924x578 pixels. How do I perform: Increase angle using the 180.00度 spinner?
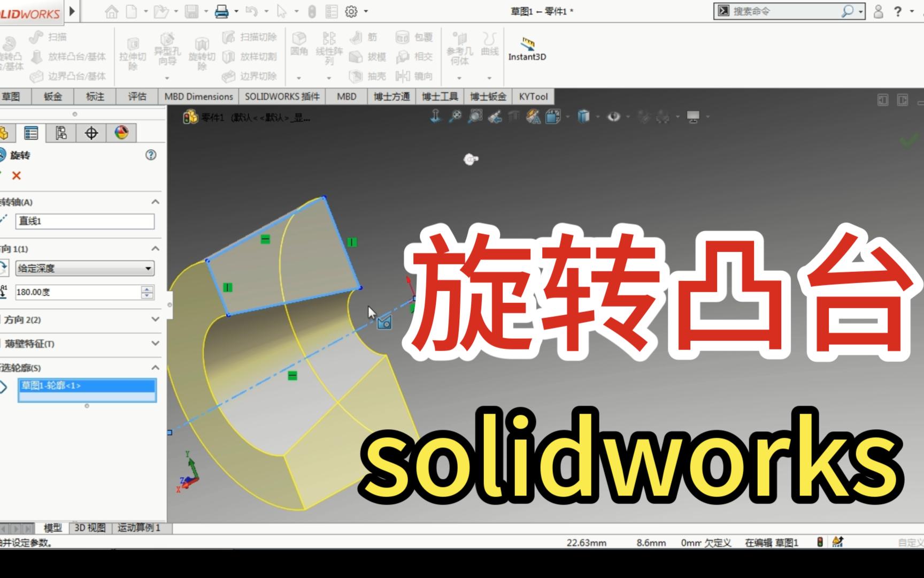[146, 289]
